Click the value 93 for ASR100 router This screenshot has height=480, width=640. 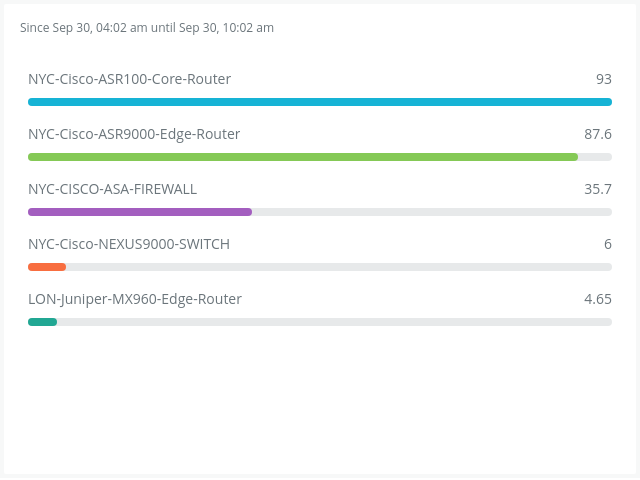(603, 79)
